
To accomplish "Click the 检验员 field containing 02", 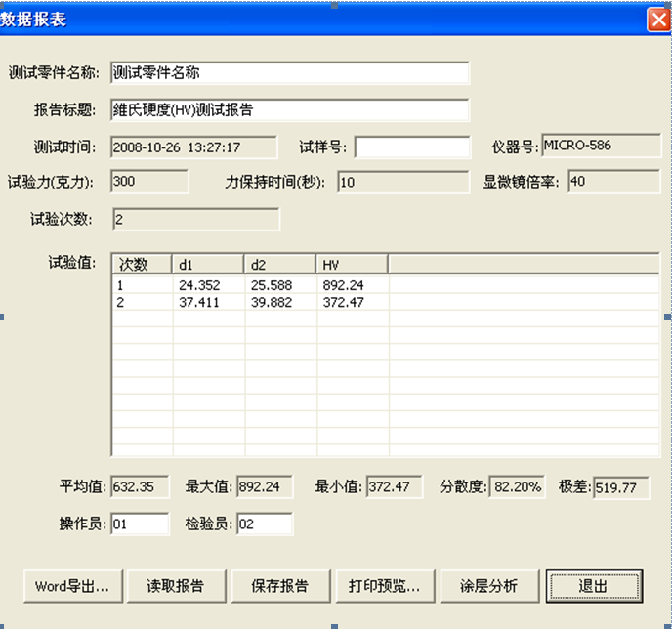I will pos(263,524).
